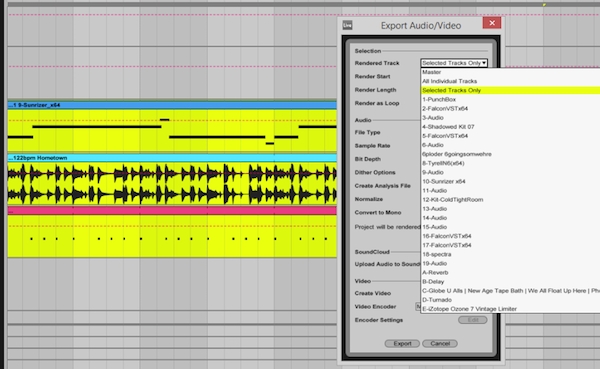Select C-Globe U Alls return track
The image size is (600, 369).
click(510, 291)
